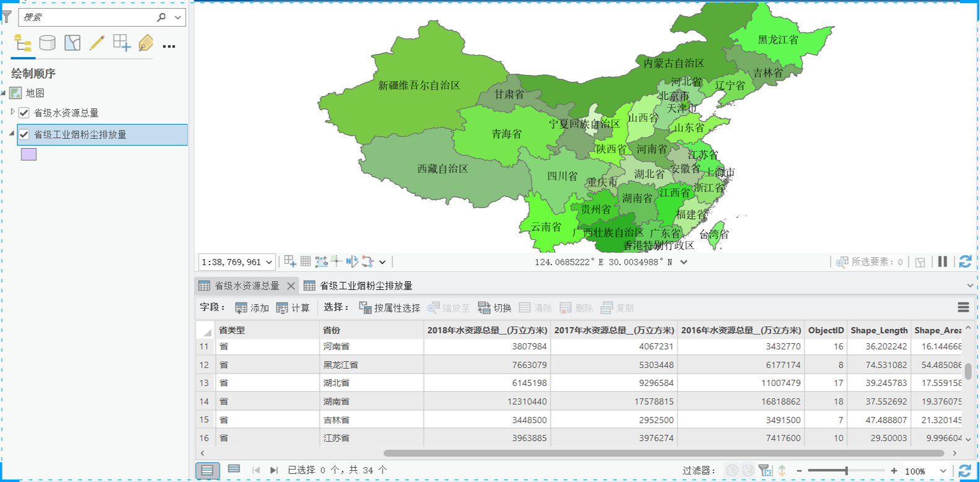Click the 省份 column header
Screen dimensions: 980x482
tap(371, 330)
